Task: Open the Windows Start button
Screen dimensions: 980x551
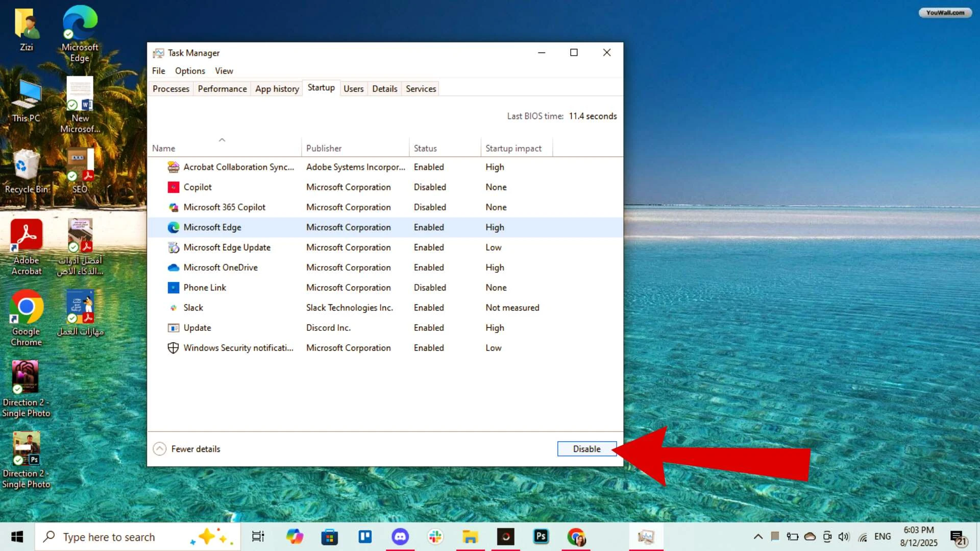Action: click(17, 537)
